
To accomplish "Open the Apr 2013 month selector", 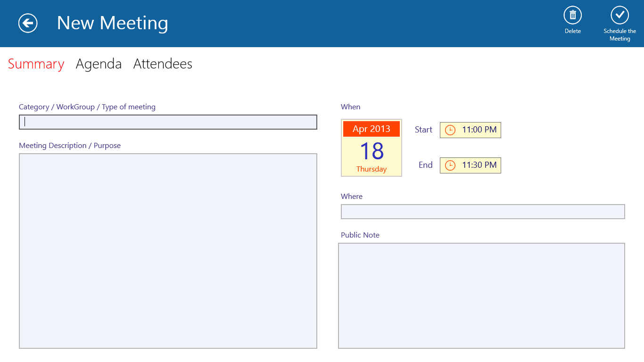I will 371,128.
